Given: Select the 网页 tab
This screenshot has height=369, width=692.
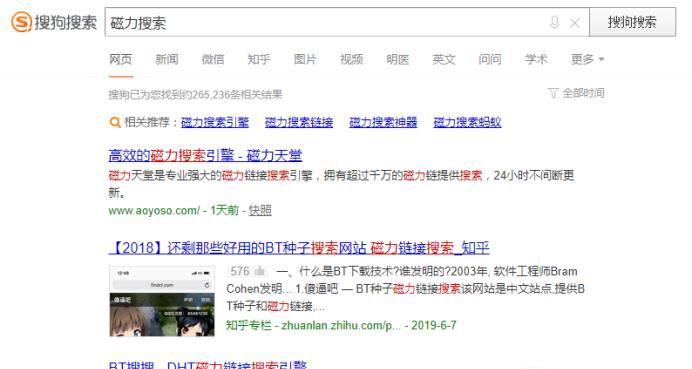Looking at the screenshot, I should [x=120, y=59].
